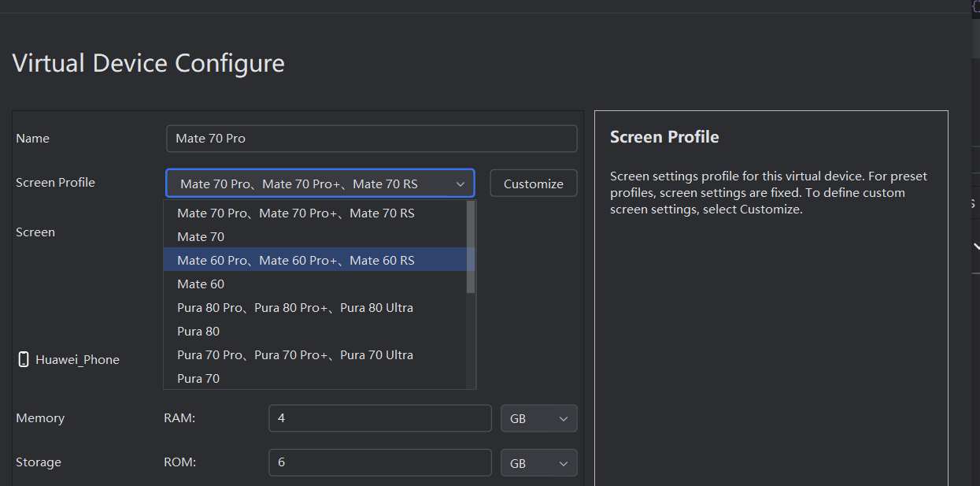
Task: Click the Customize button
Action: point(533,184)
